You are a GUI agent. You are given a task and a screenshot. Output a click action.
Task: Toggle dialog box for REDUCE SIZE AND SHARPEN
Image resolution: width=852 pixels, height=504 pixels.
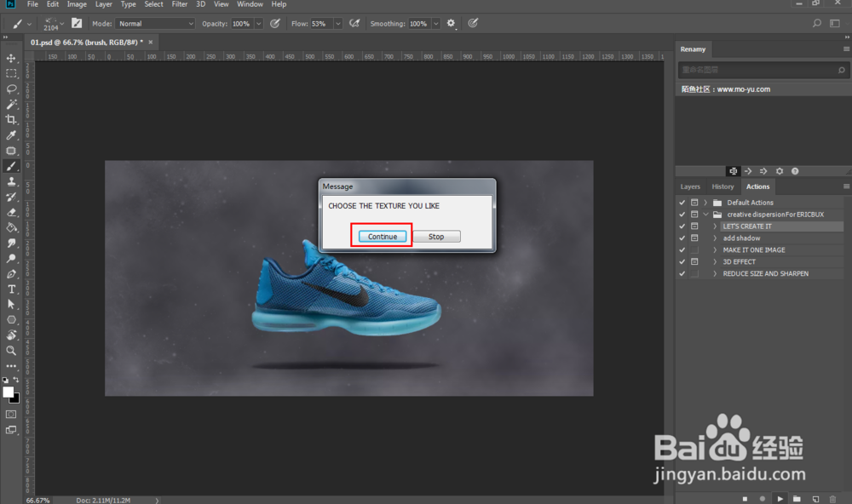(x=694, y=274)
